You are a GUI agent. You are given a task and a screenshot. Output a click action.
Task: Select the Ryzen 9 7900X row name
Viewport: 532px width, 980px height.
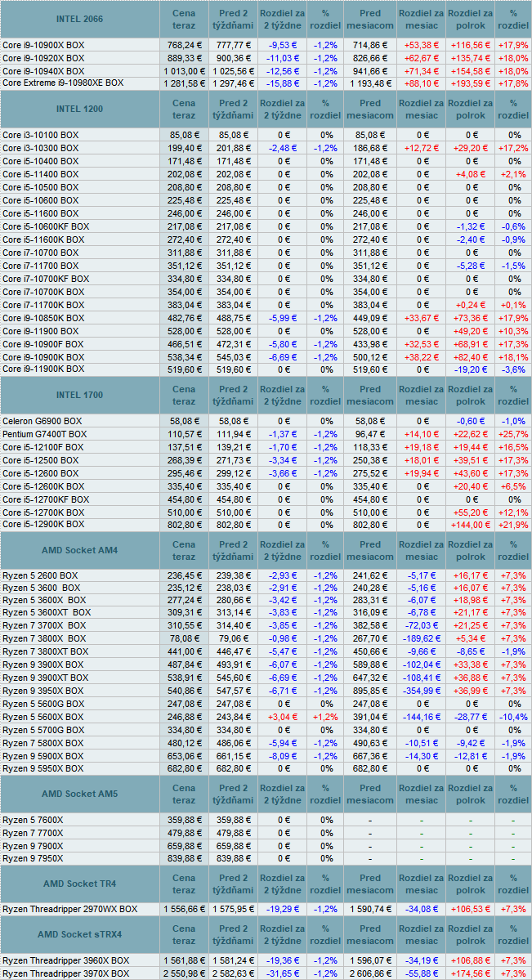coord(34,846)
